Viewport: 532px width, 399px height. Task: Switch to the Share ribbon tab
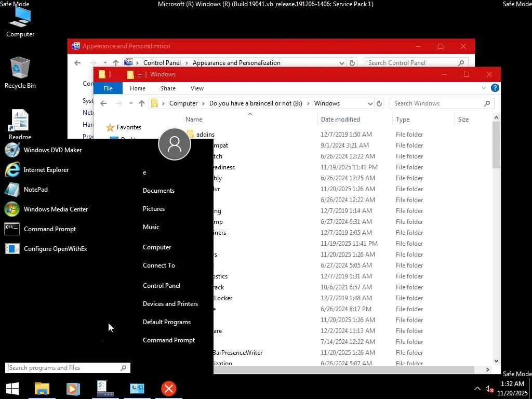168,88
